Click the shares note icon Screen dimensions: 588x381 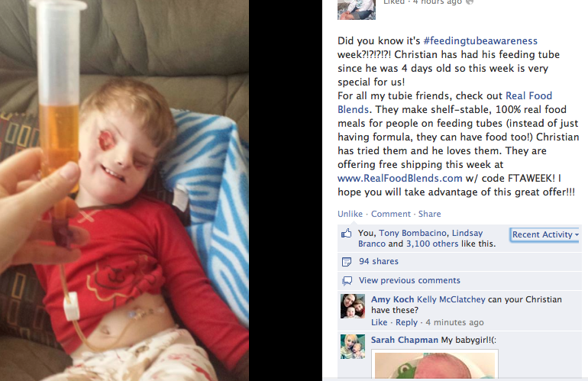click(347, 261)
